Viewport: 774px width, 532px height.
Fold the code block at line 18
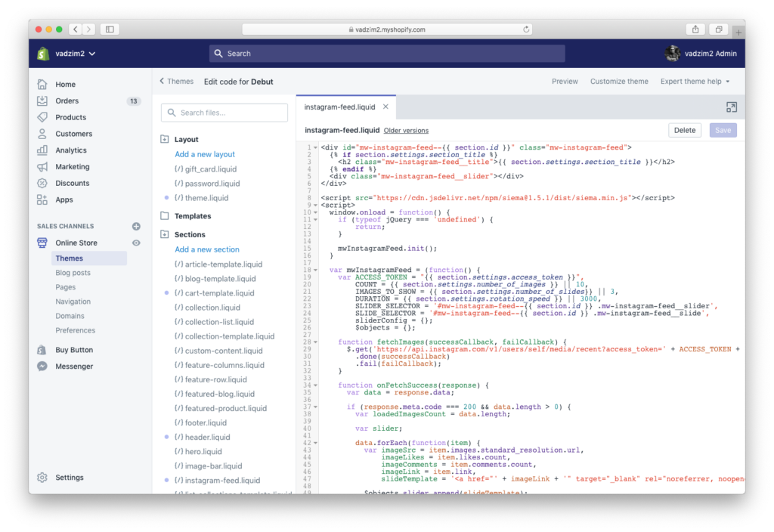click(x=315, y=270)
